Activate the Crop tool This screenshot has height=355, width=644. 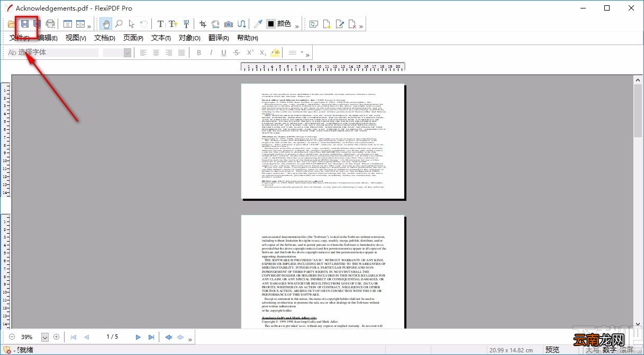pyautogui.click(x=203, y=24)
